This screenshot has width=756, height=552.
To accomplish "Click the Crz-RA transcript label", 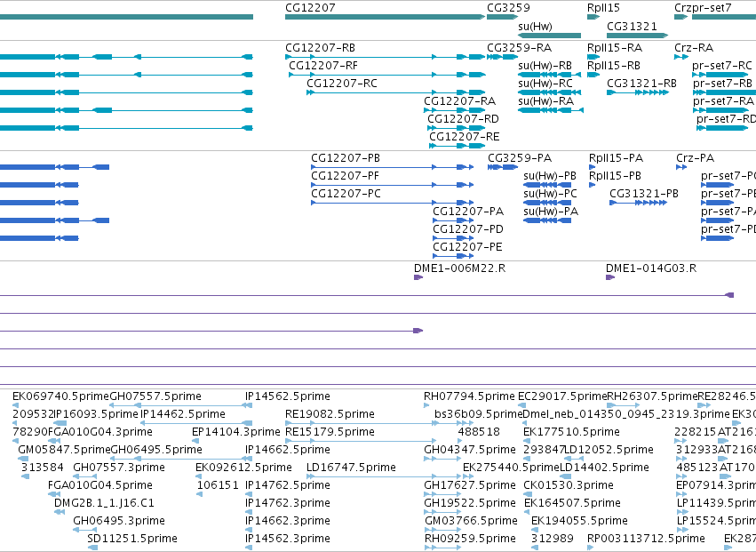I will (694, 48).
